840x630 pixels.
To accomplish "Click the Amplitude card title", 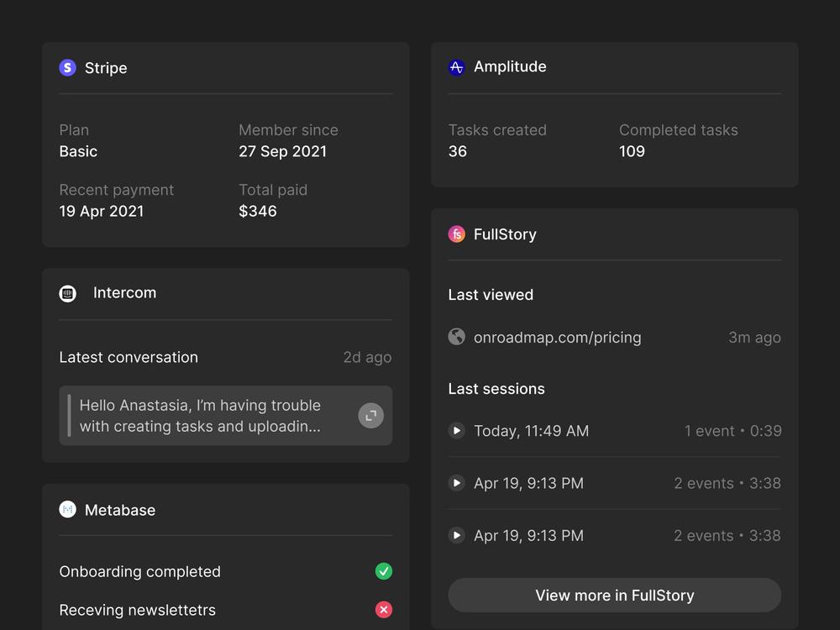I will coord(510,67).
